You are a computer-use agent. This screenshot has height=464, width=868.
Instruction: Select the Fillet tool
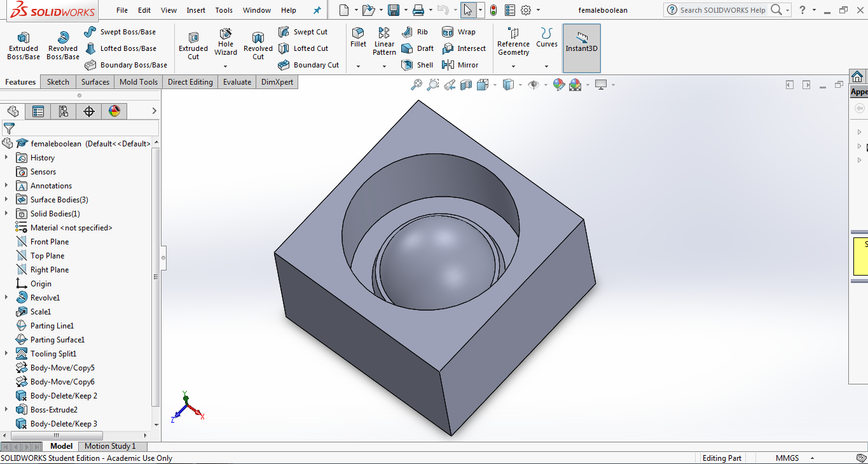[359, 38]
